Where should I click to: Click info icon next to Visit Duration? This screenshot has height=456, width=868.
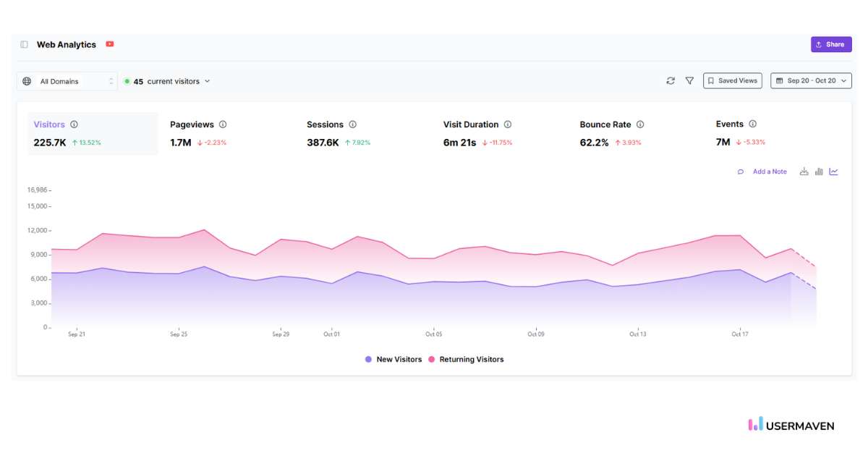coord(508,124)
